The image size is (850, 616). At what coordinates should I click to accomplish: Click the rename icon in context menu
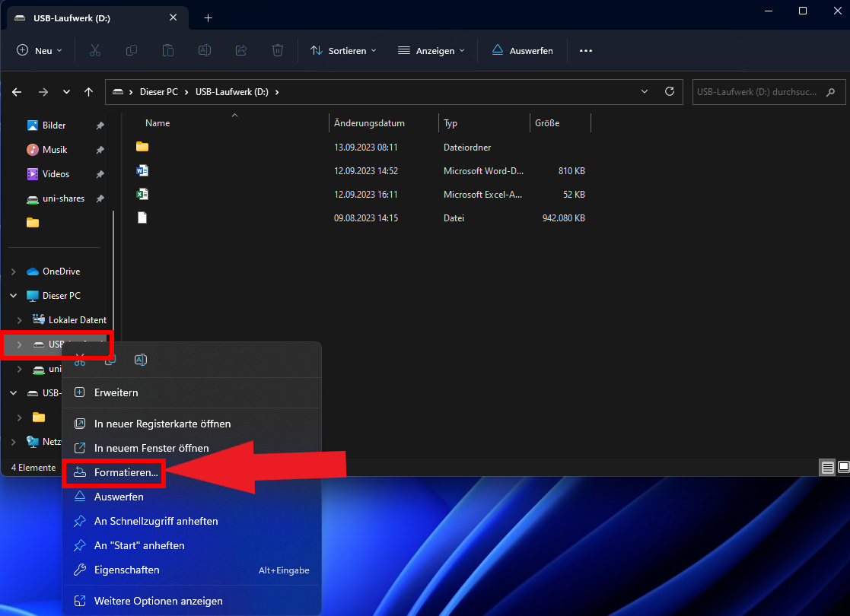pyautogui.click(x=141, y=360)
